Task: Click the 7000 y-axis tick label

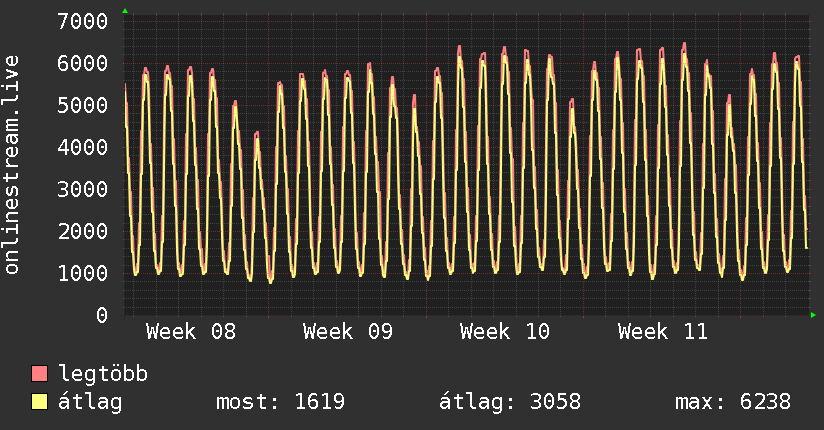Action: pyautogui.click(x=83, y=21)
